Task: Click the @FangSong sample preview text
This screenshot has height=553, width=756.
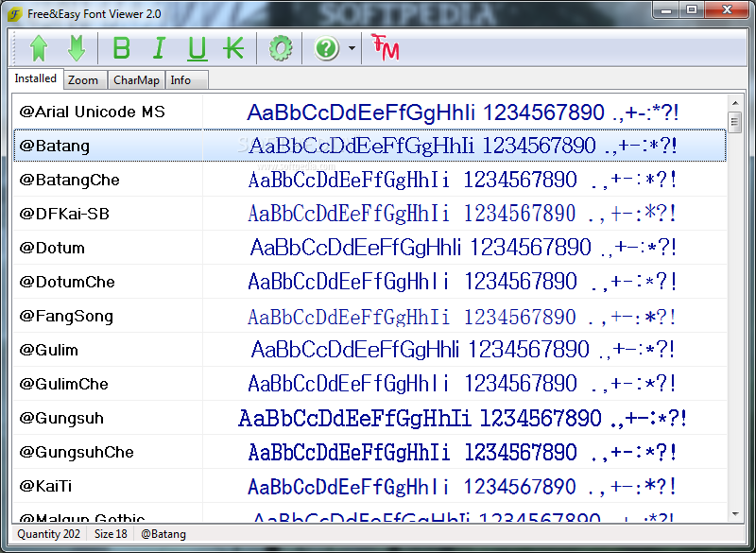Action: click(x=461, y=317)
